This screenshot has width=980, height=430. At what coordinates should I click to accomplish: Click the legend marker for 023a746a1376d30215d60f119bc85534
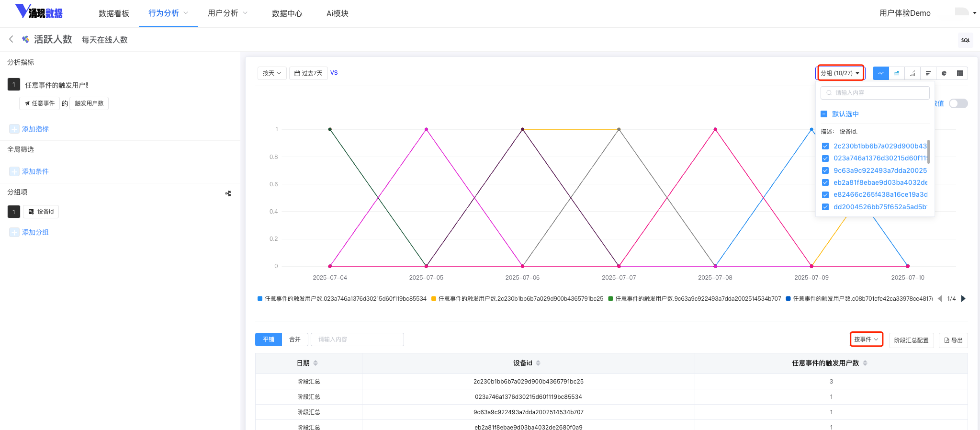coord(260,299)
